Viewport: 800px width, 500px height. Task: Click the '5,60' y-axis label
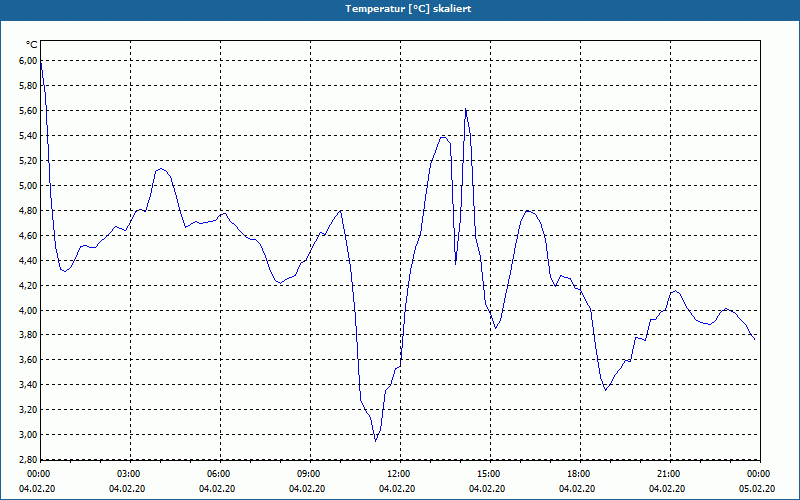pos(28,111)
